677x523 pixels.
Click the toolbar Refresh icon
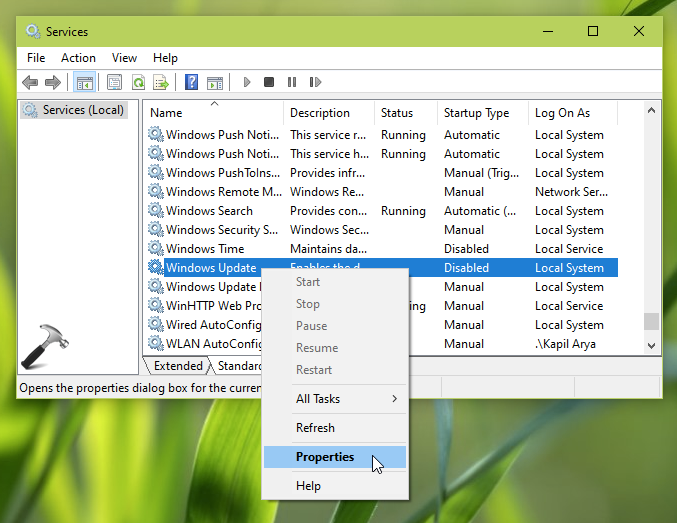(138, 82)
